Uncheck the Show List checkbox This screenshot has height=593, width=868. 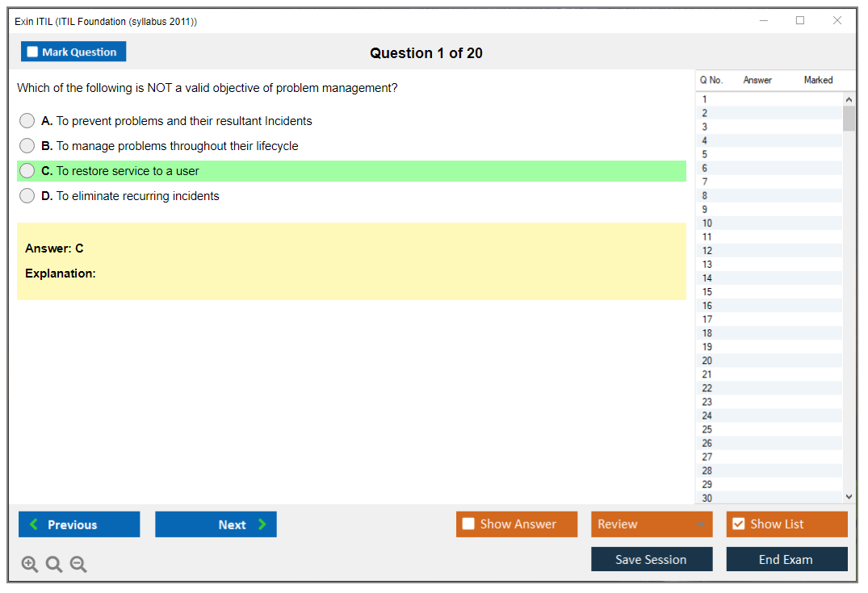click(738, 524)
